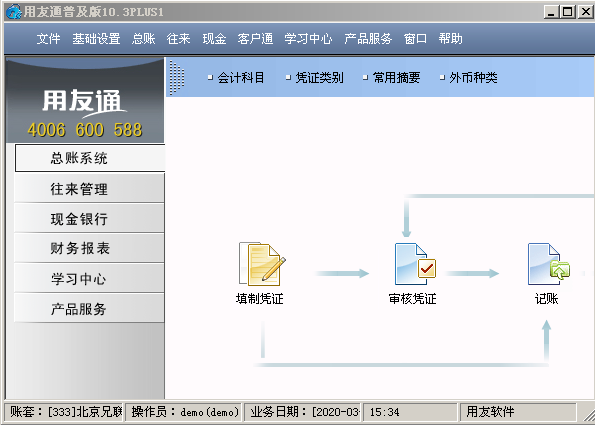The image size is (595, 425).
Task: Open the 帮助 menu
Action: click(450, 38)
